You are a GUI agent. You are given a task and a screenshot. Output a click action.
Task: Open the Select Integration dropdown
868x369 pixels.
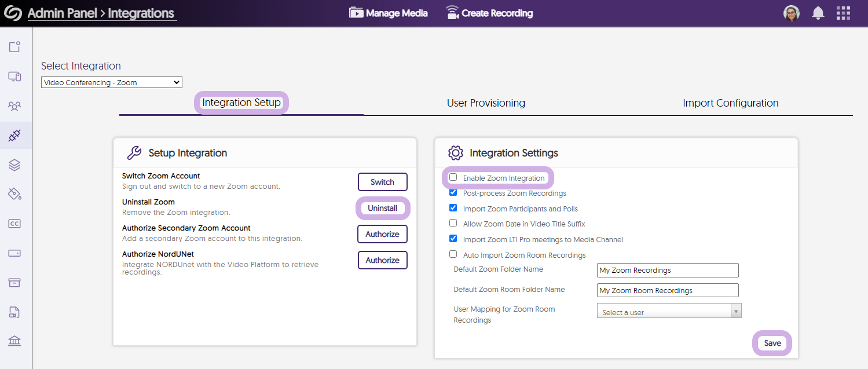pyautogui.click(x=112, y=82)
